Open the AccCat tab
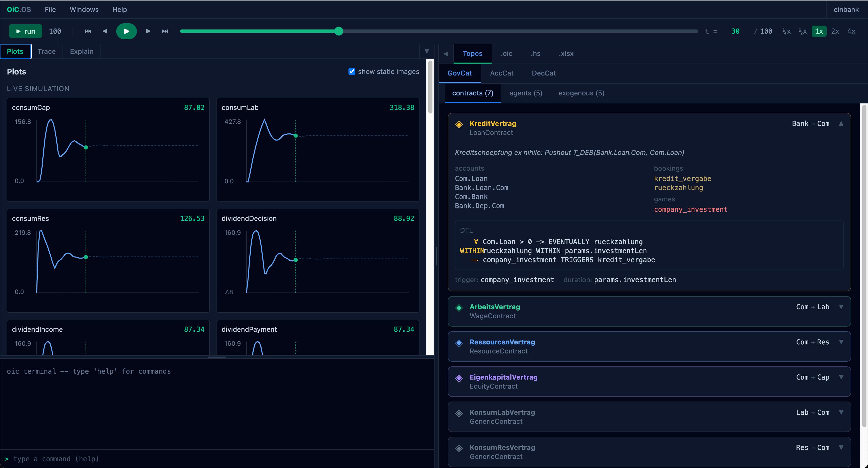The width and height of the screenshot is (868, 468). coord(502,73)
